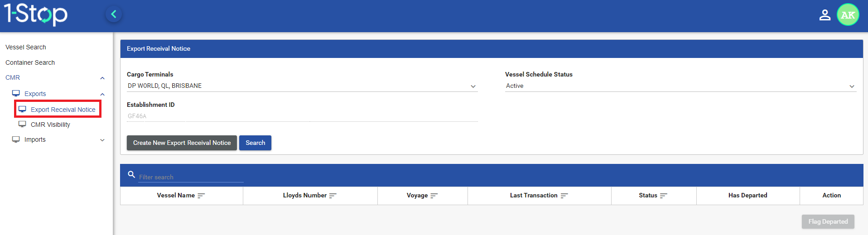Sort by Voyage column icon
Image resolution: width=868 pixels, height=235 pixels.
point(434,196)
